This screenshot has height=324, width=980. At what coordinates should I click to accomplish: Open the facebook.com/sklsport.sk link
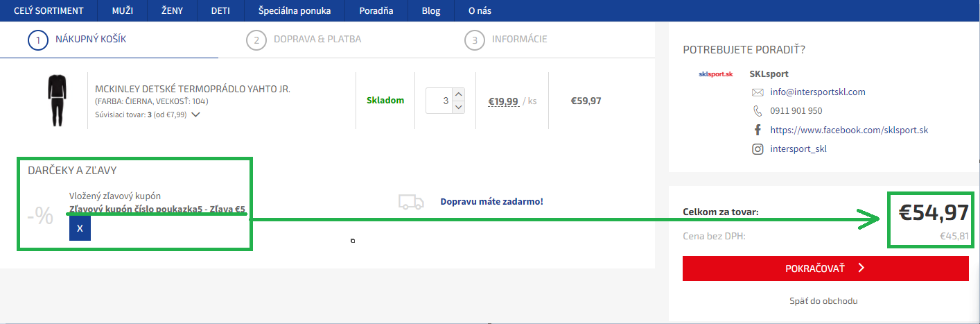[x=849, y=130]
